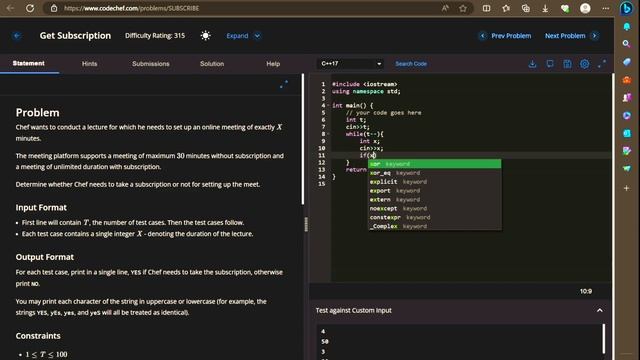
Task: Go back with the blue arrow beside Get Subscription
Action: [x=17, y=36]
